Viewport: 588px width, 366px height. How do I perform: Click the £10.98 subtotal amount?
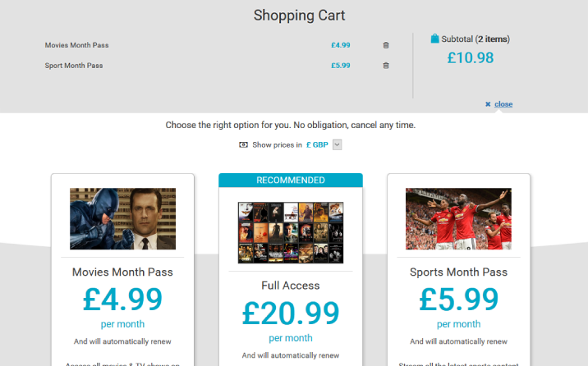(x=471, y=58)
